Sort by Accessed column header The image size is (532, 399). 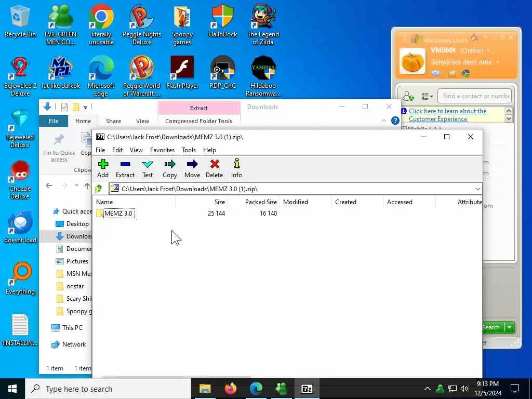409,202
